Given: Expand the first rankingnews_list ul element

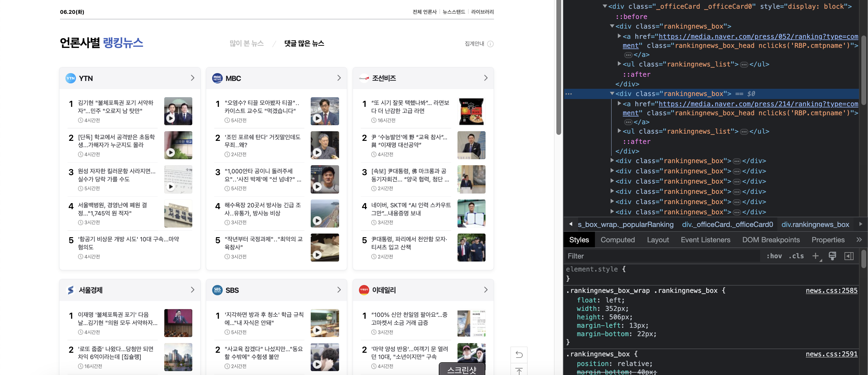Looking at the screenshot, I should (x=619, y=64).
